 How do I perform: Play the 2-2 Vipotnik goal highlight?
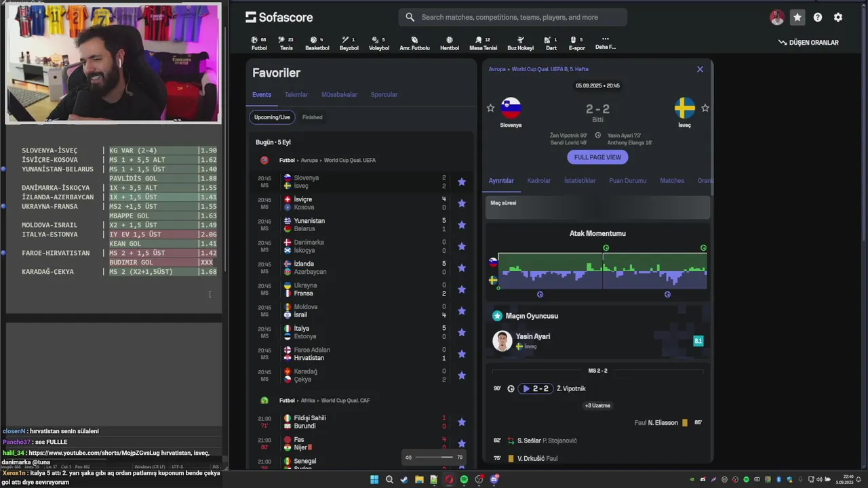[x=535, y=388]
